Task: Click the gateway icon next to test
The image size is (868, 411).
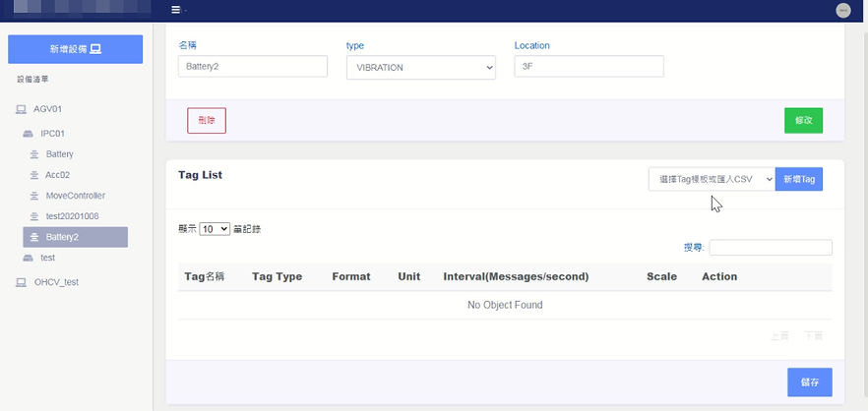Action: [29, 258]
